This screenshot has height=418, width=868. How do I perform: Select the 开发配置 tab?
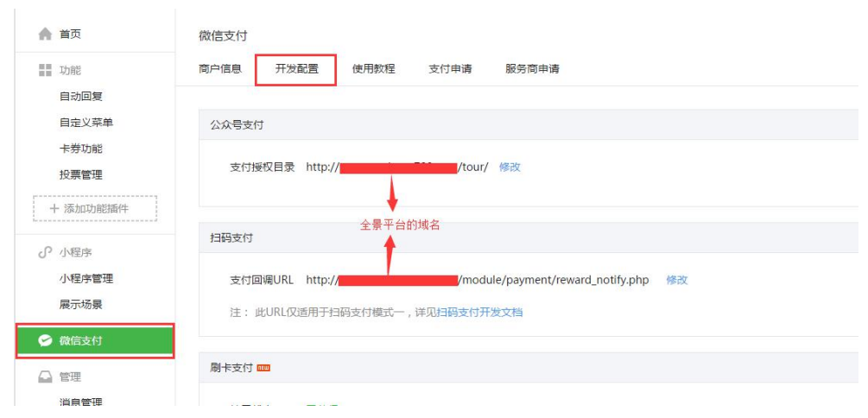pos(297,69)
